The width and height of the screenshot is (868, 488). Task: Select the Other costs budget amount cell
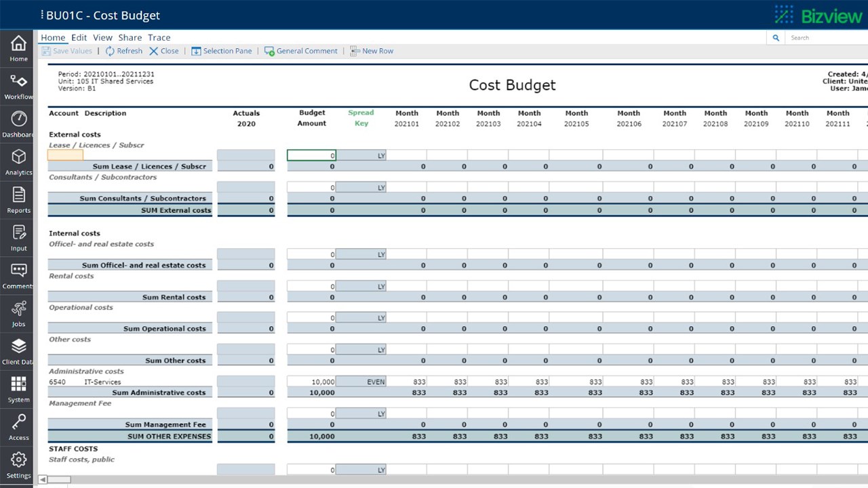click(x=312, y=350)
